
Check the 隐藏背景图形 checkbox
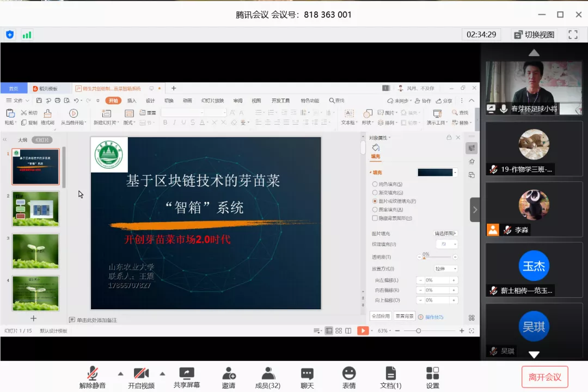(x=375, y=218)
